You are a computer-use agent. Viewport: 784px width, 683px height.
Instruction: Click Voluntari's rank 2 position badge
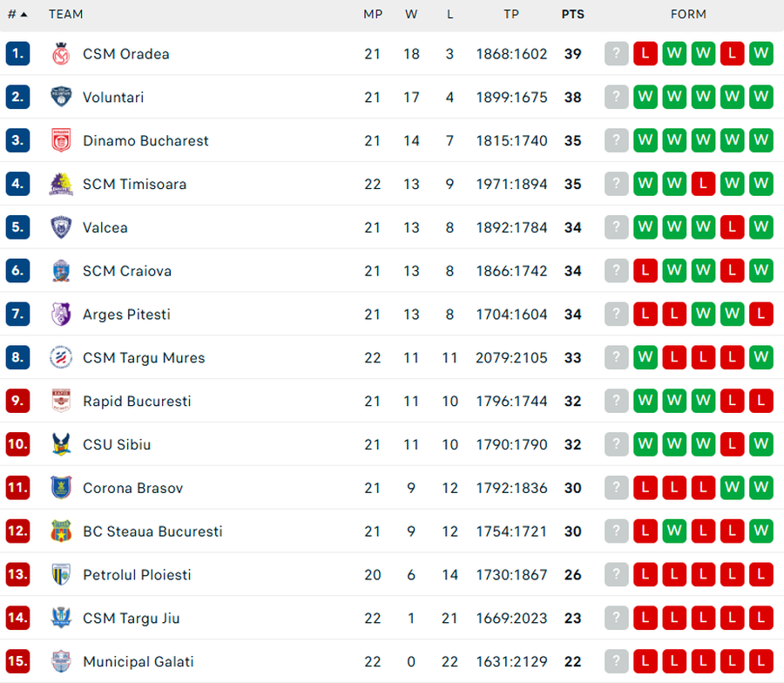coord(17,98)
